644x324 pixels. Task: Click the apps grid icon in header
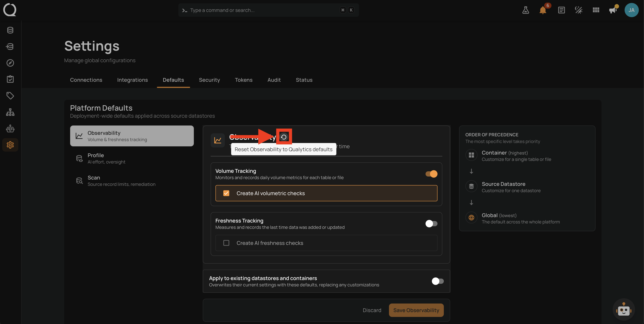596,10
